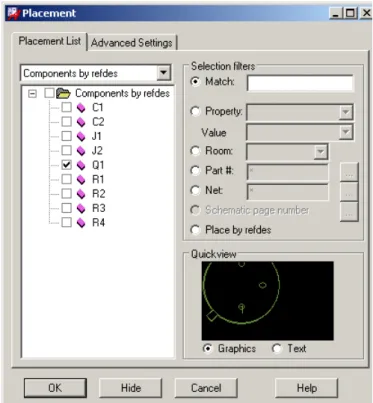
Task: Click the browse button beside Schematic page number
Action: coord(349,211)
